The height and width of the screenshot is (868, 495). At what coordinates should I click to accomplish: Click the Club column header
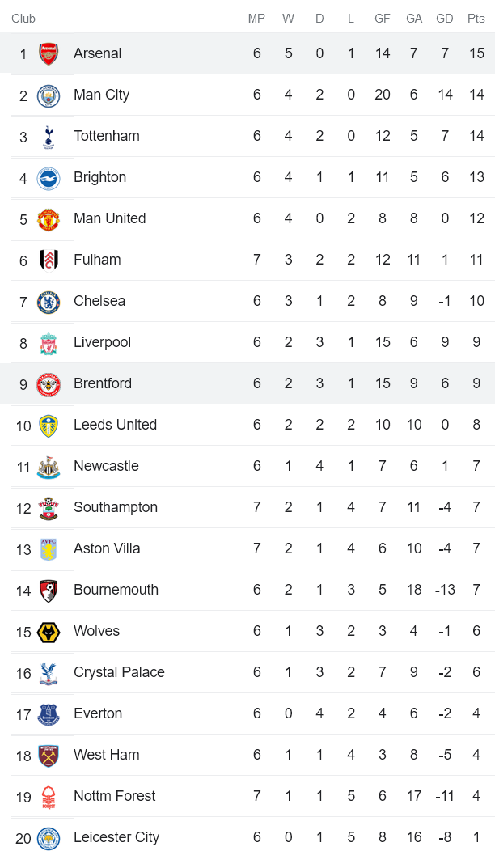[23, 19]
